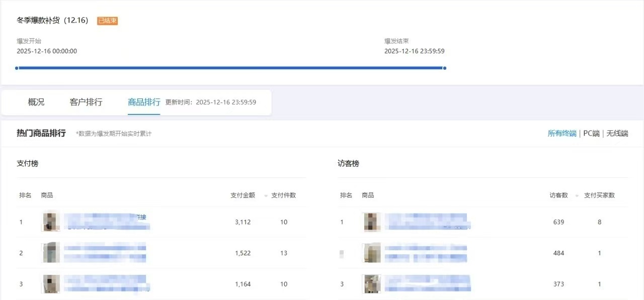Switch to the 概况 tab
The width and height of the screenshot is (644, 300).
(36, 102)
